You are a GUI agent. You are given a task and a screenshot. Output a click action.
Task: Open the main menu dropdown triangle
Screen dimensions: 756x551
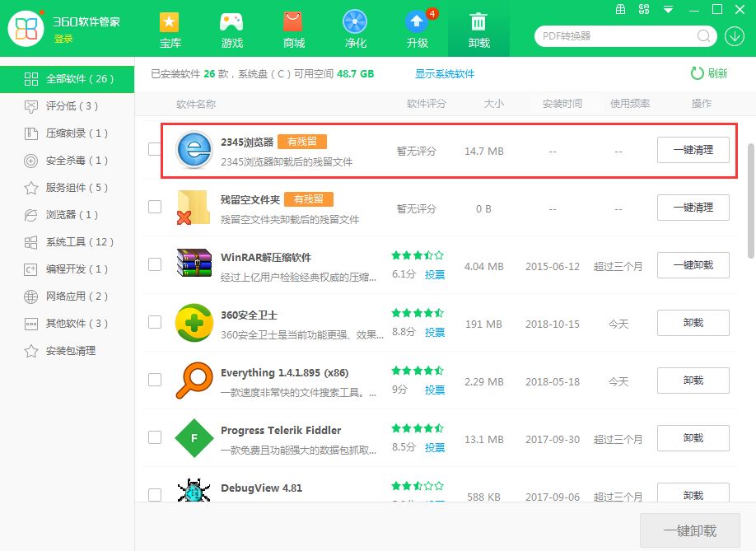click(x=668, y=10)
